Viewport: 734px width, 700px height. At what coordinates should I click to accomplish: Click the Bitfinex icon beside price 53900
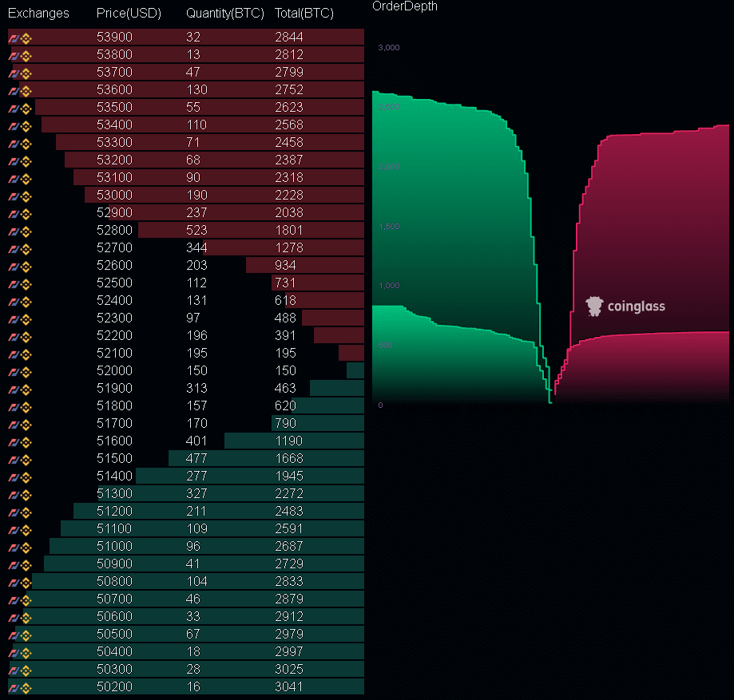click(x=14, y=37)
